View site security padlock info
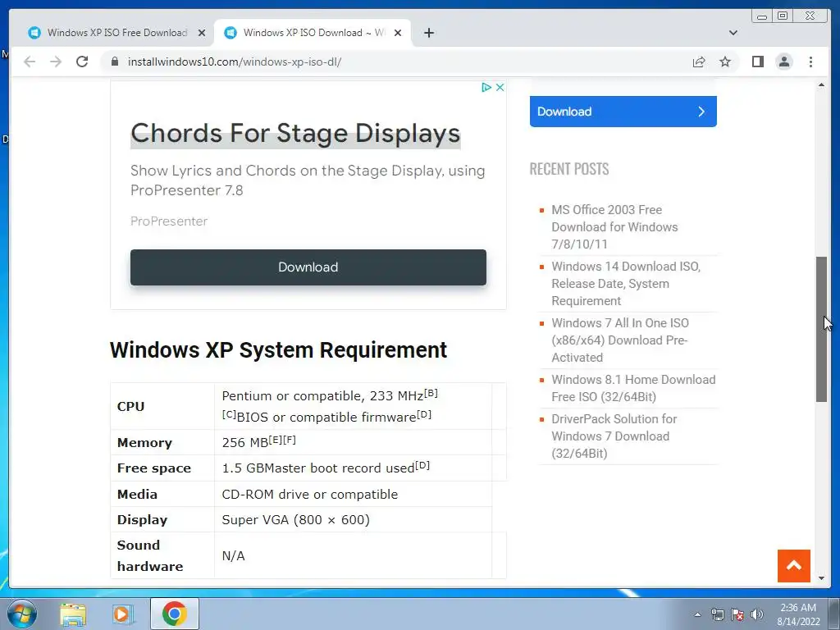Viewport: 840px width, 630px height. click(x=114, y=62)
